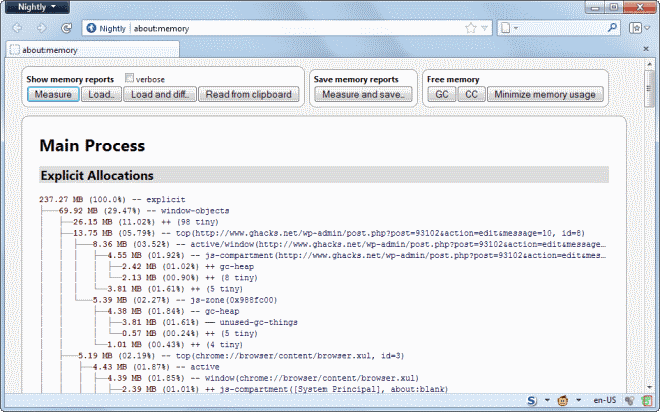Click the Read from clipboard button
This screenshot has width=660, height=412.
pyautogui.click(x=247, y=95)
